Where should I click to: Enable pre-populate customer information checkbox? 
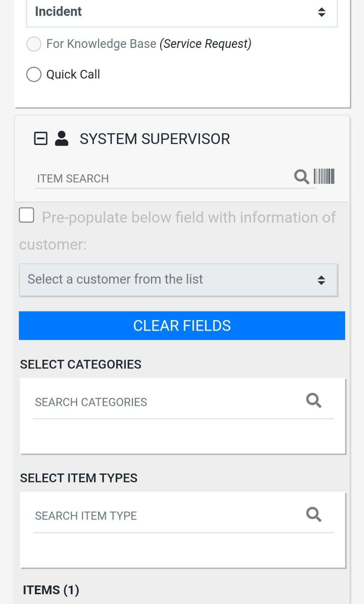point(27,215)
